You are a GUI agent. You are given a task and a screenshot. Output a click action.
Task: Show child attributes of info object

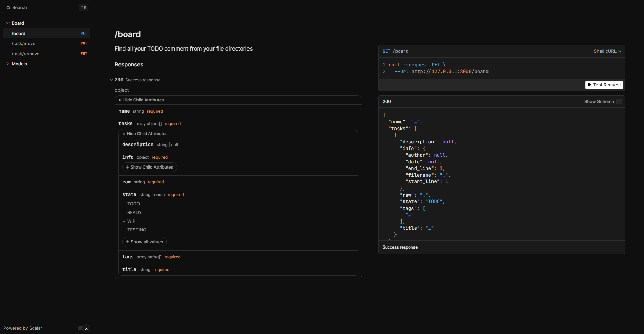pos(149,167)
